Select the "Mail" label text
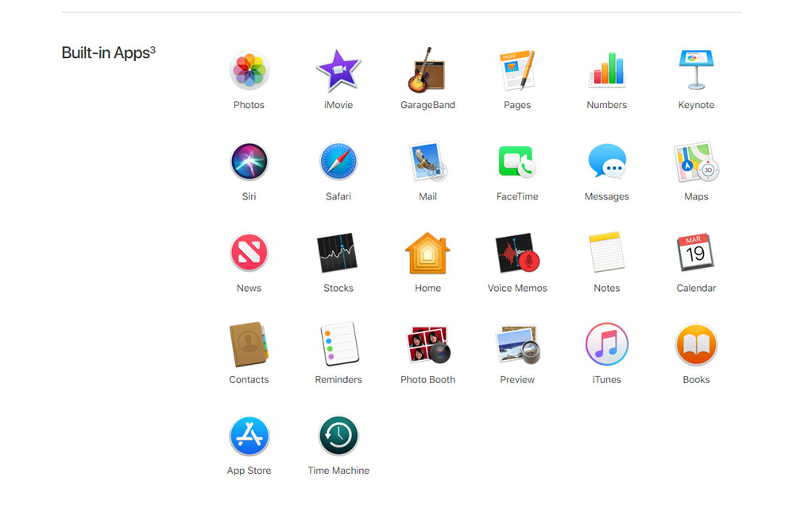The image size is (812, 527). [x=427, y=196]
